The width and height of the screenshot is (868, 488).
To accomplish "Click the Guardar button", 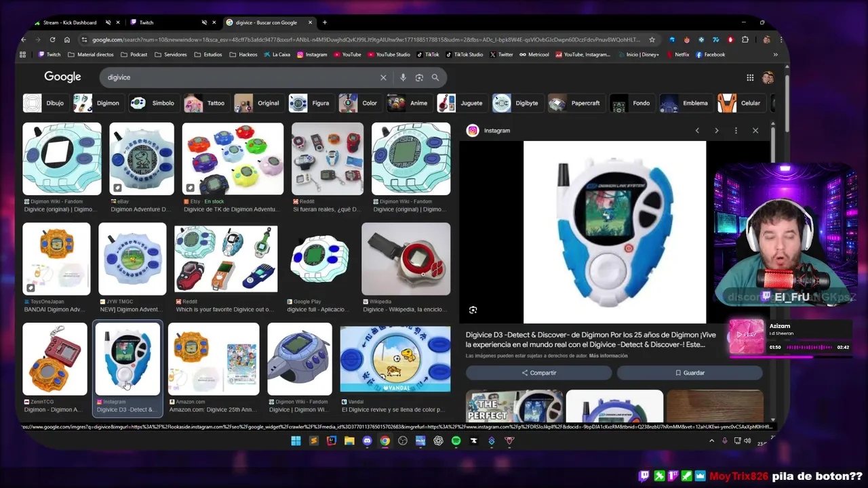I will 690,373.
